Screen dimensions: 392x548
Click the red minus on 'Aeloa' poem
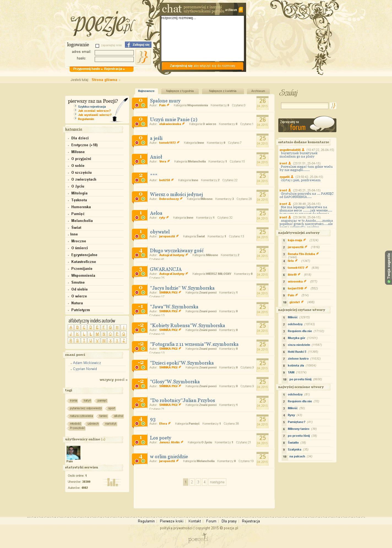[x=137, y=218]
